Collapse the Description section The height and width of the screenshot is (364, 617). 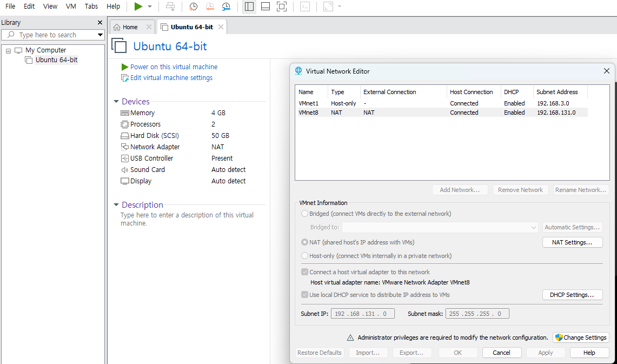pos(116,204)
